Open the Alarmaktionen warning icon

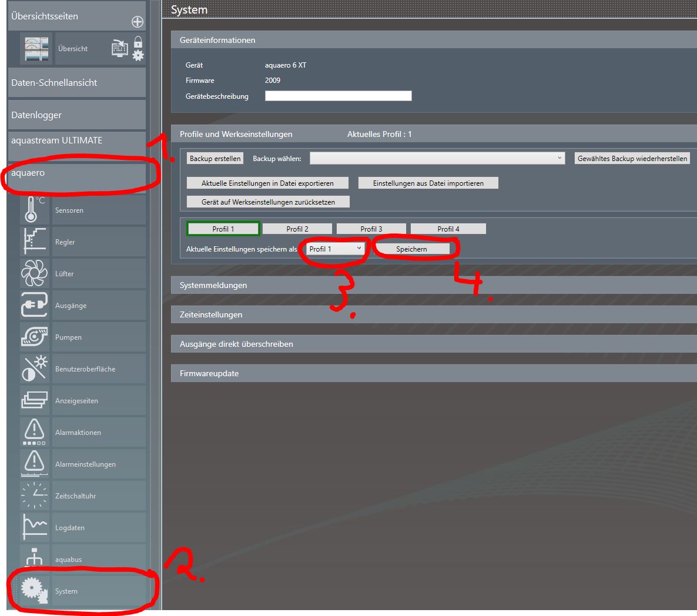point(34,431)
